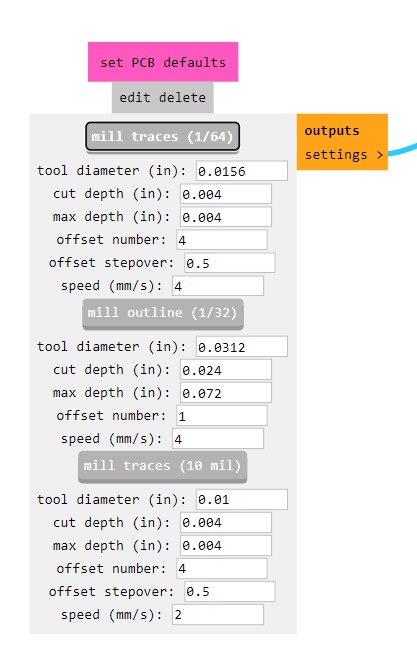Focus the 10 mil offset stepover field

[x=229, y=592]
